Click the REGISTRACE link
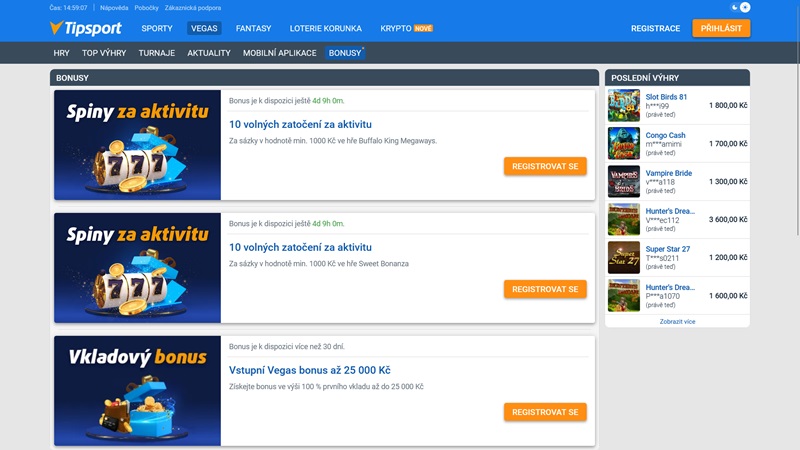Screen dimensions: 800x450 point(655,29)
